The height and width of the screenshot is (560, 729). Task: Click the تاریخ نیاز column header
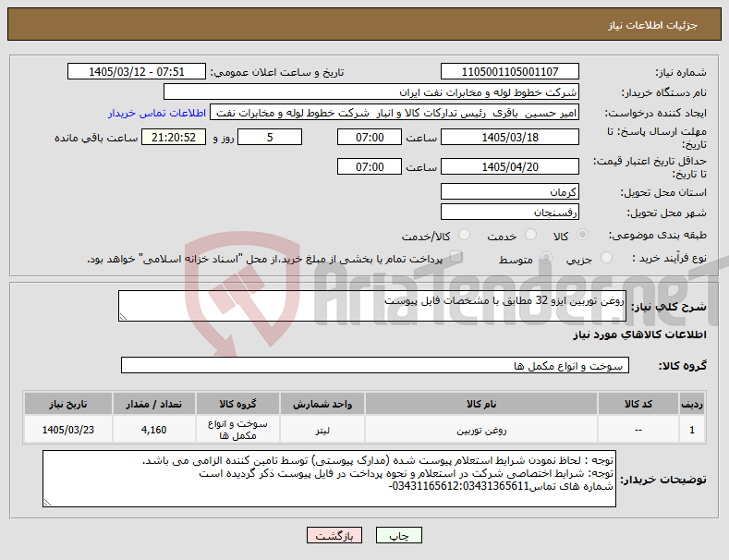(67, 404)
